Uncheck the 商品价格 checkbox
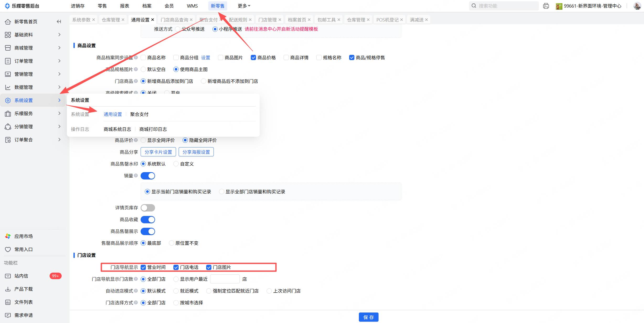 click(x=253, y=57)
